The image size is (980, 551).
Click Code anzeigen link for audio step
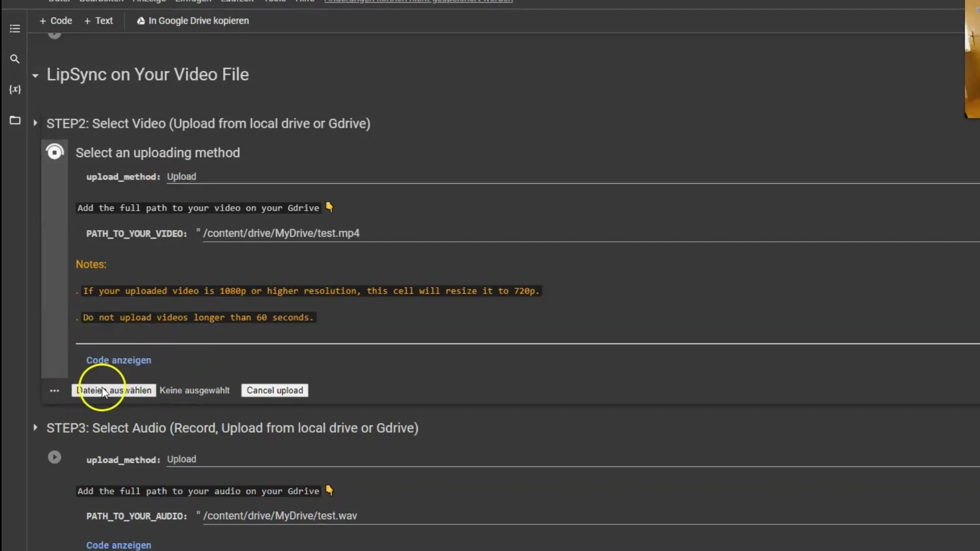click(x=118, y=545)
